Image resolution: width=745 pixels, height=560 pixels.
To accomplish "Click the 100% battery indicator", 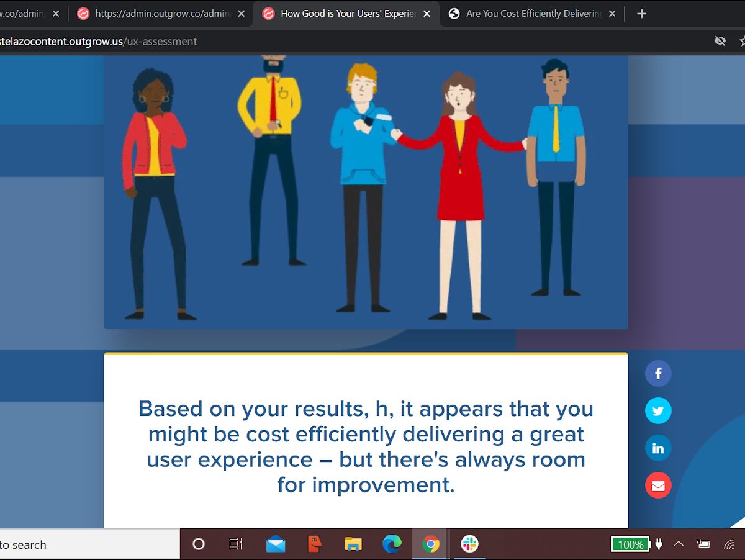I will pos(630,544).
